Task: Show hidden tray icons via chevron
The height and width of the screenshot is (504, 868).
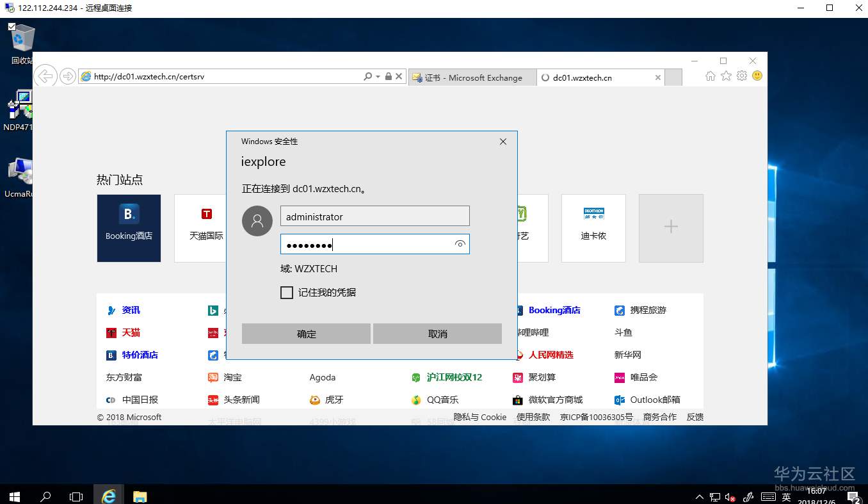Action: 698,496
